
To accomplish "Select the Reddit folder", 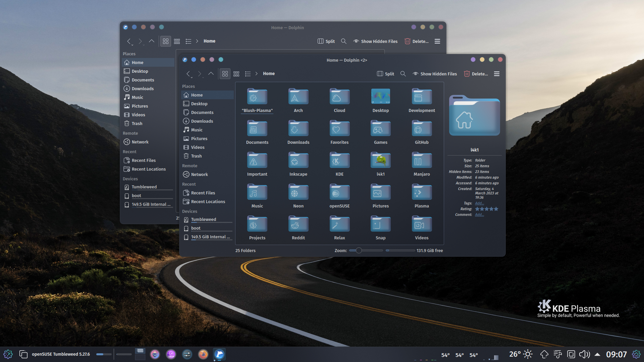I will tap(298, 228).
